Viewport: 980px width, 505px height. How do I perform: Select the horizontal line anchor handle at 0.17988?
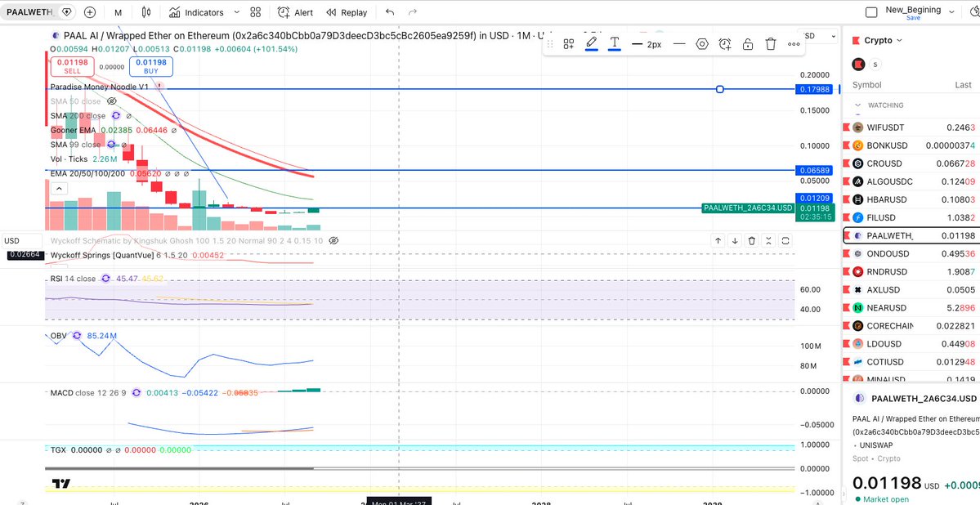pos(720,89)
